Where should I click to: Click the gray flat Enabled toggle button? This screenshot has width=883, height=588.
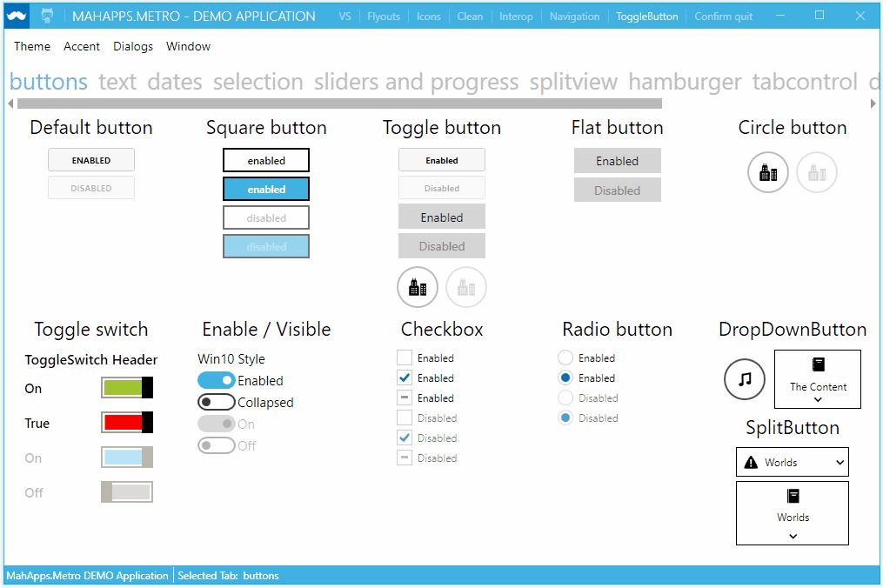(x=442, y=217)
